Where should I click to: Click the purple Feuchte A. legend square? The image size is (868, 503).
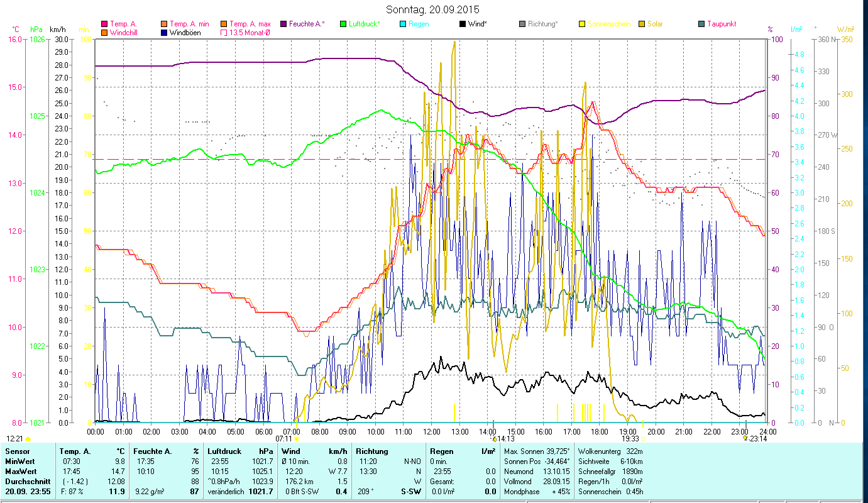[x=284, y=24]
